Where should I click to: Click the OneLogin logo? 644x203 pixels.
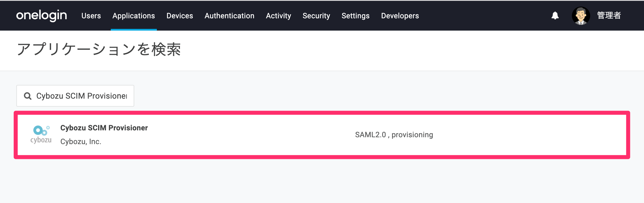click(42, 16)
